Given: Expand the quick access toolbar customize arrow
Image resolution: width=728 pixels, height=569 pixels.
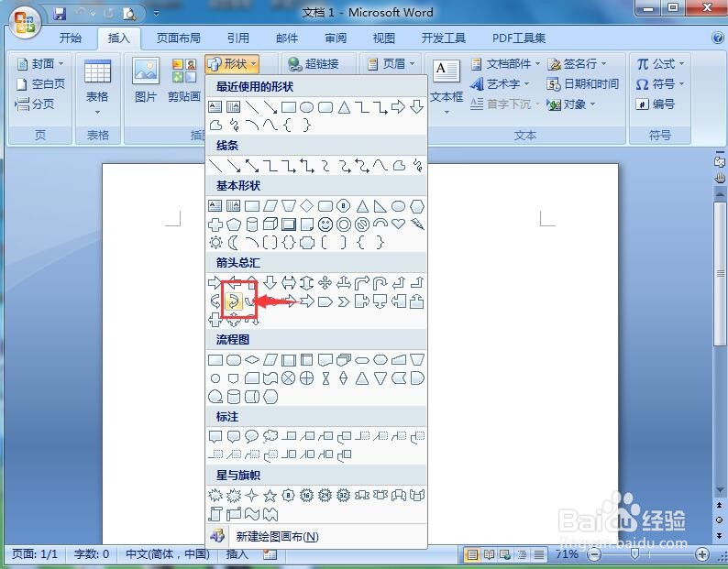Looking at the screenshot, I should (156, 14).
